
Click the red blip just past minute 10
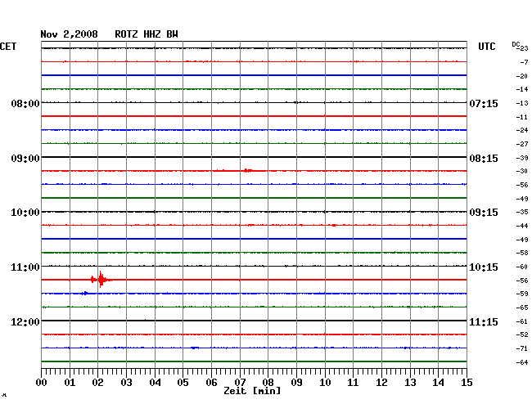(x=334, y=225)
